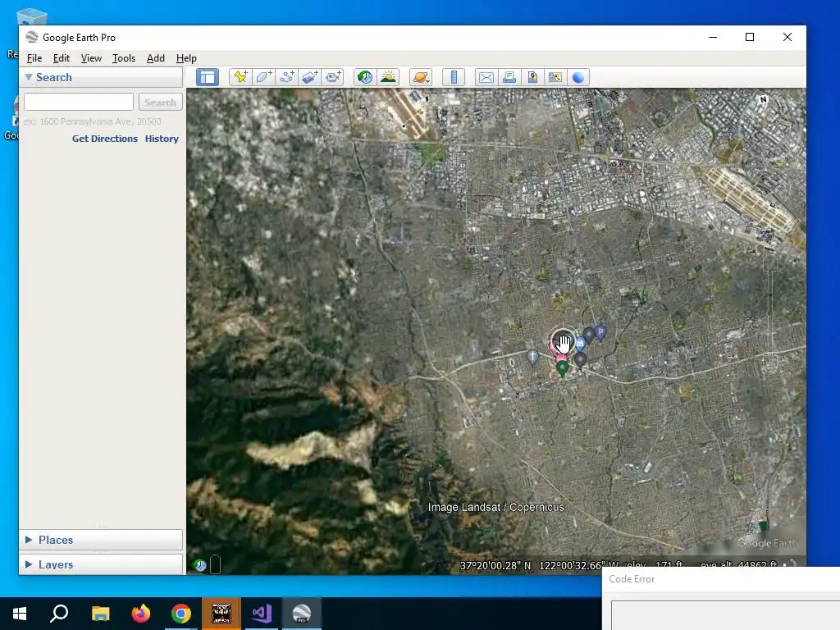The width and height of the screenshot is (840, 630).
Task: Minimize the Google Earth Pro window
Action: click(713, 37)
